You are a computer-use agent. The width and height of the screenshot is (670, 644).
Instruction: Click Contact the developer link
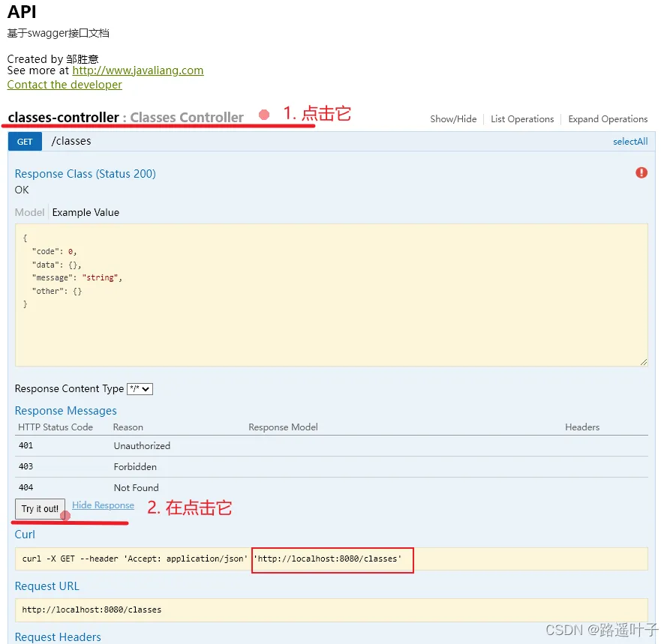click(65, 85)
